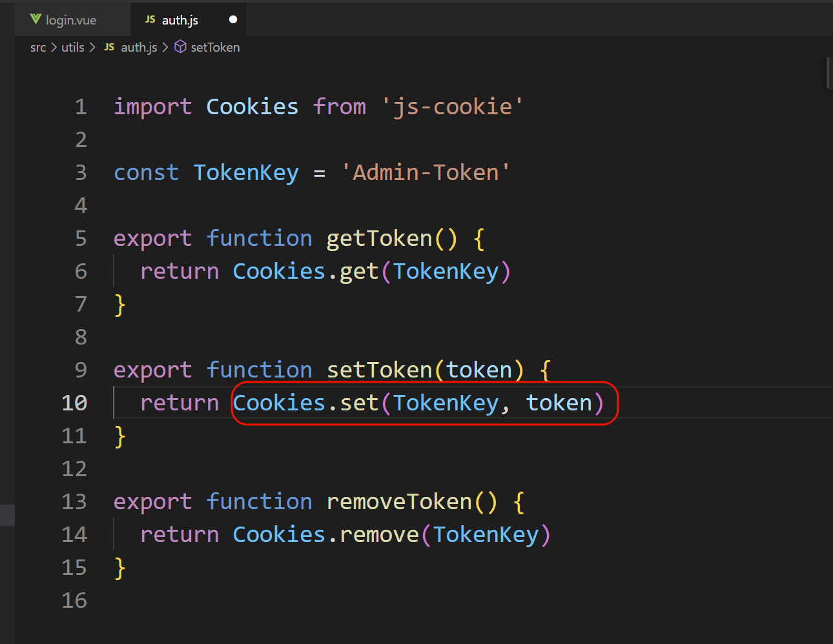
Task: Click the JS file icon on the auth.js tab
Action: (x=150, y=19)
